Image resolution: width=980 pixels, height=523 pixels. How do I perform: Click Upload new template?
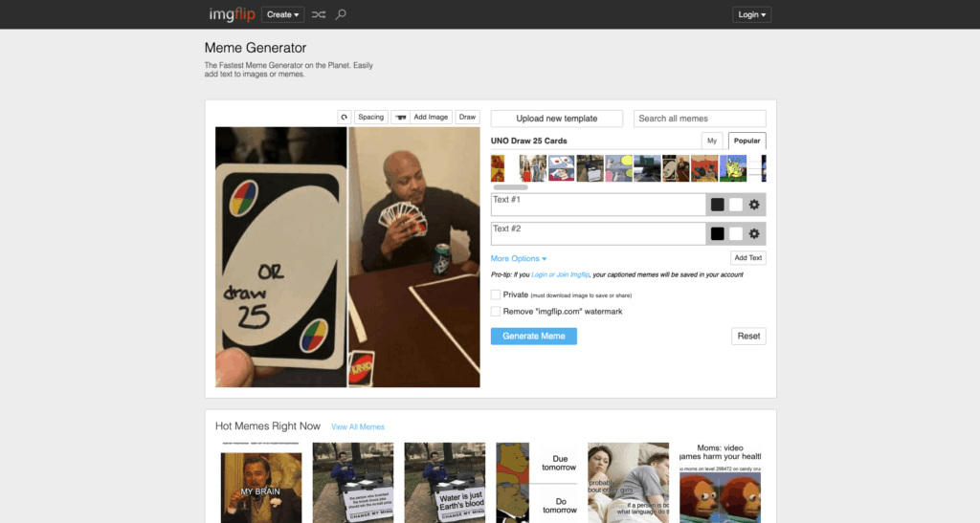557,119
